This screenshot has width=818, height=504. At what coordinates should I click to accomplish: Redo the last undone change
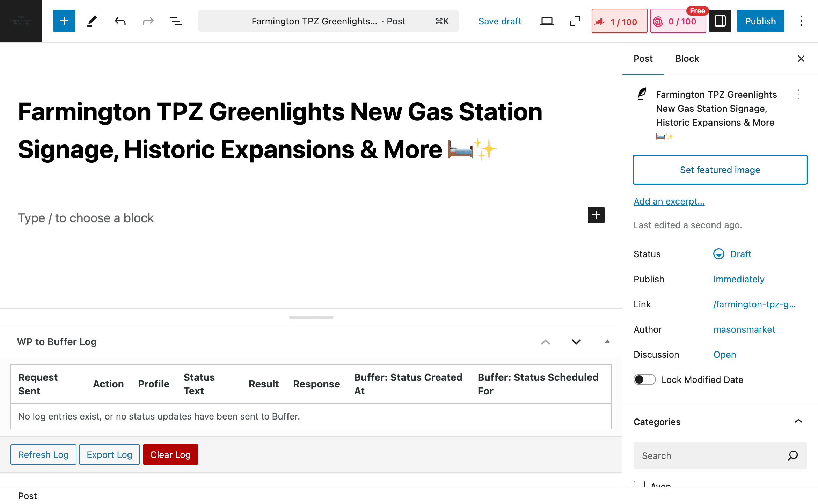coord(148,21)
